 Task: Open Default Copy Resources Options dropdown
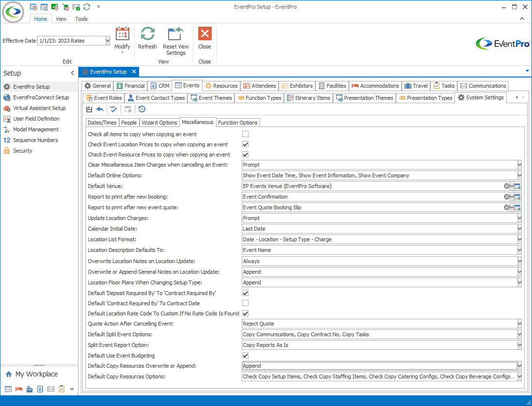coord(519,376)
